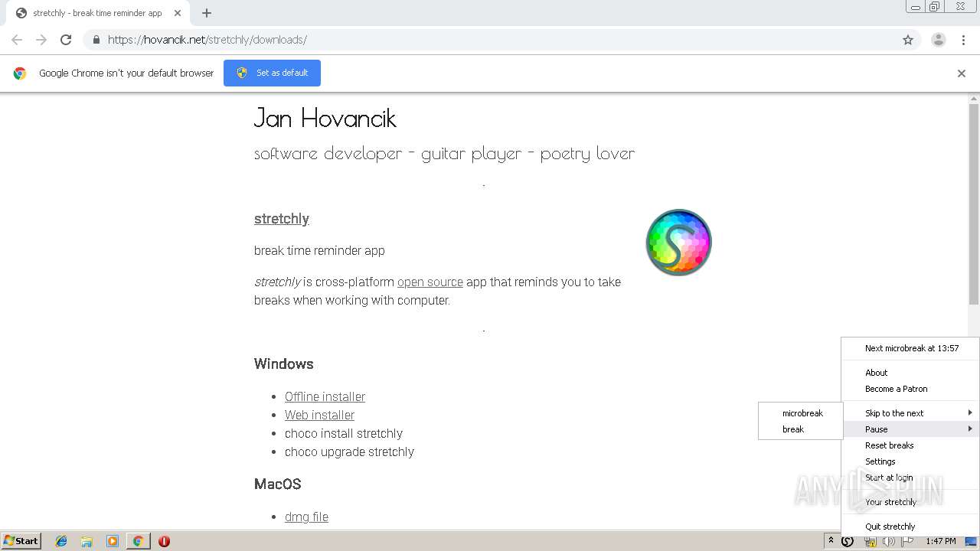Open the network status tray icon

870,541
